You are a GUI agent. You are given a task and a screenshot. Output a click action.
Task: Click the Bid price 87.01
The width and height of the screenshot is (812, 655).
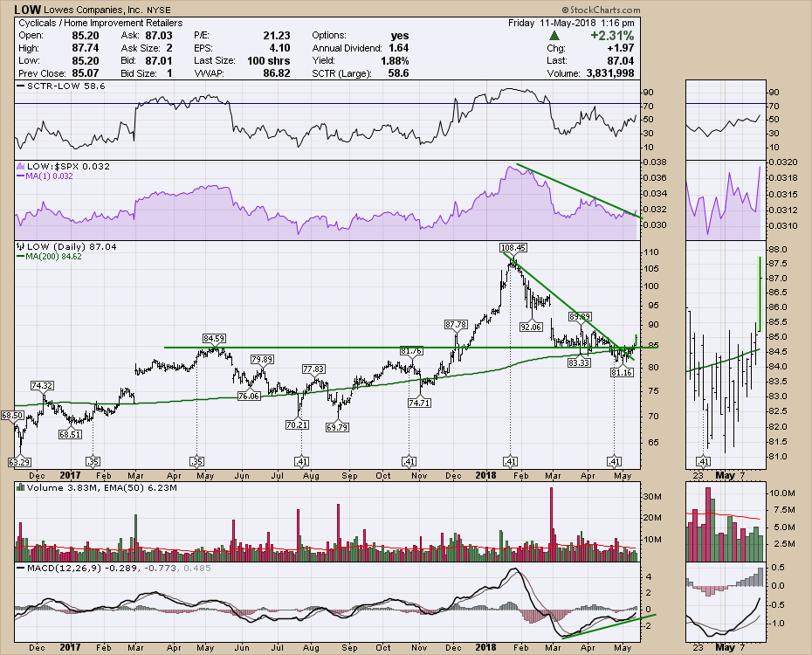(x=158, y=60)
